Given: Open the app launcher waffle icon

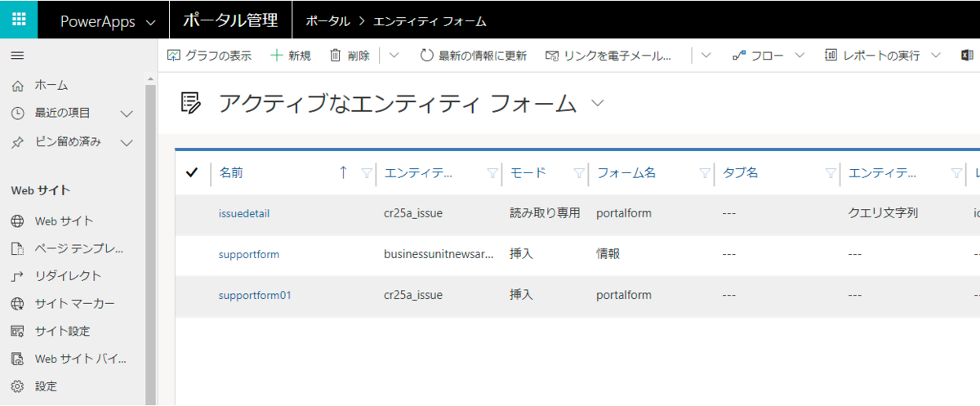Looking at the screenshot, I should tap(19, 20).
